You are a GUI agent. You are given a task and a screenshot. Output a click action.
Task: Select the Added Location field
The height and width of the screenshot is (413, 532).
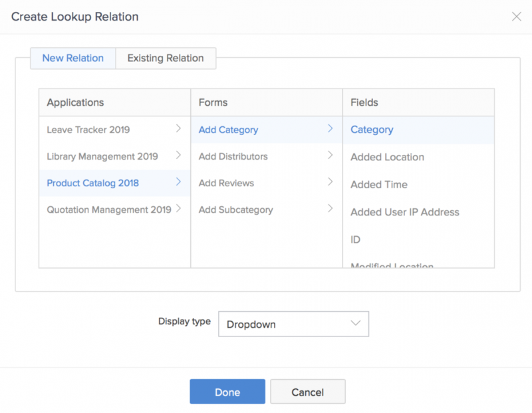[x=387, y=157]
